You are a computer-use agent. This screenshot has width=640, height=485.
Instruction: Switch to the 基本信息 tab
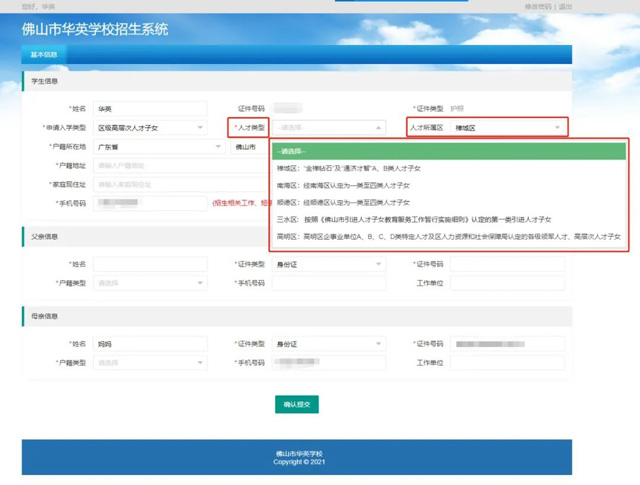pyautogui.click(x=44, y=55)
